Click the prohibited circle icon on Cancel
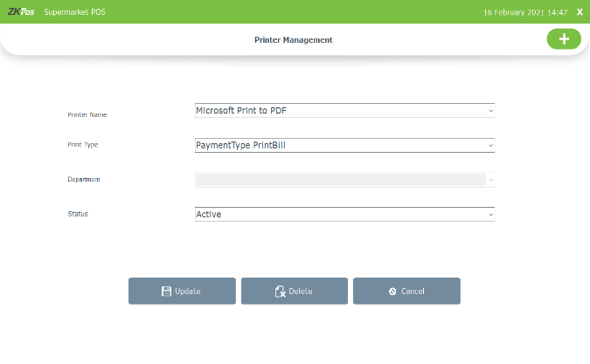The width and height of the screenshot is (590, 364). 392,292
